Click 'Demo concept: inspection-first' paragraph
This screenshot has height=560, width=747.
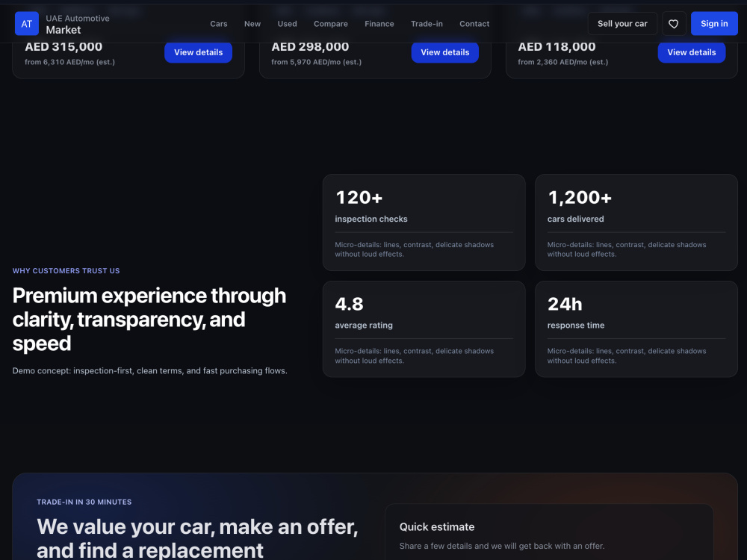(x=149, y=370)
